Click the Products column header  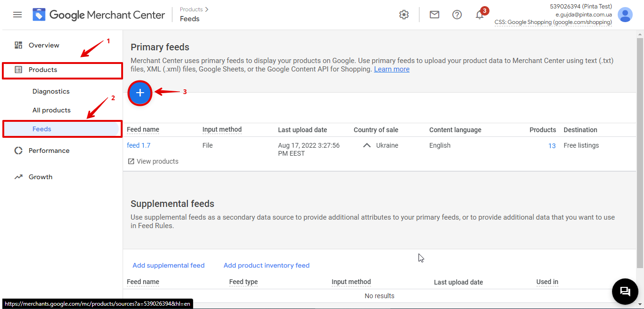[543, 130]
